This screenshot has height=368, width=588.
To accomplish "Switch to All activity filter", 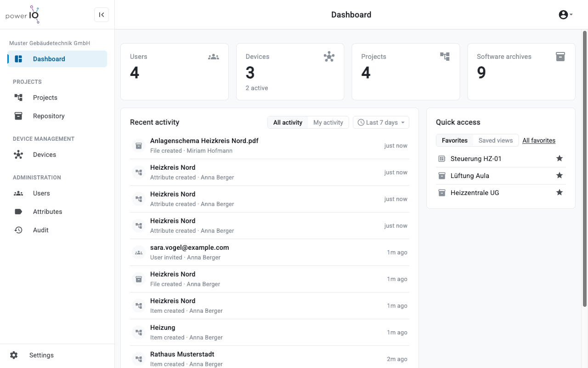I will 288,122.
